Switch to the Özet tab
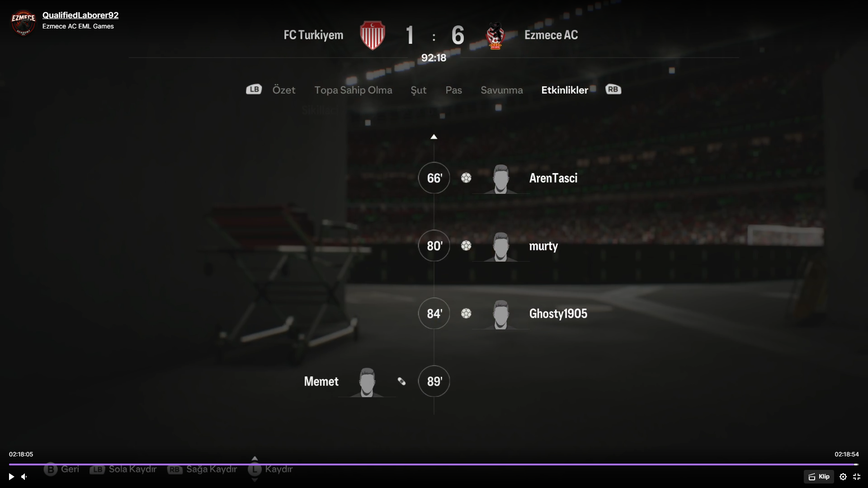The image size is (868, 488). (x=284, y=90)
